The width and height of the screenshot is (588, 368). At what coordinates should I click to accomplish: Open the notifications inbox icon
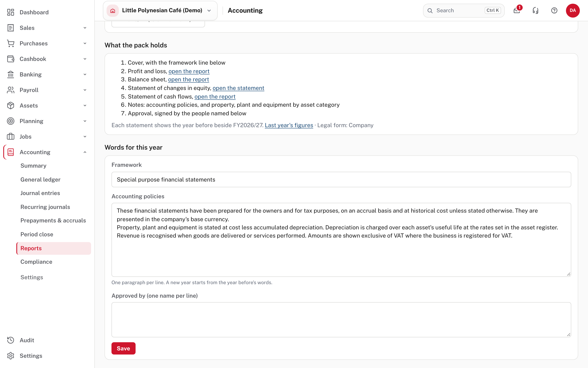pyautogui.click(x=517, y=10)
